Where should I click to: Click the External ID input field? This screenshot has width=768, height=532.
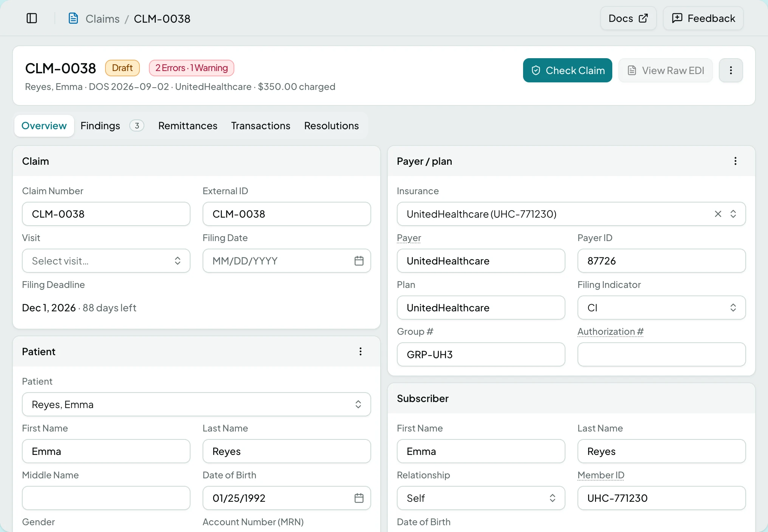tap(286, 214)
